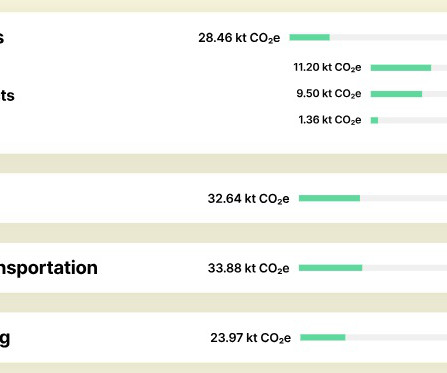Viewport: 447px width, 373px height.
Task: Open the cut-off heading ending in "ts"
Action: [7, 95]
